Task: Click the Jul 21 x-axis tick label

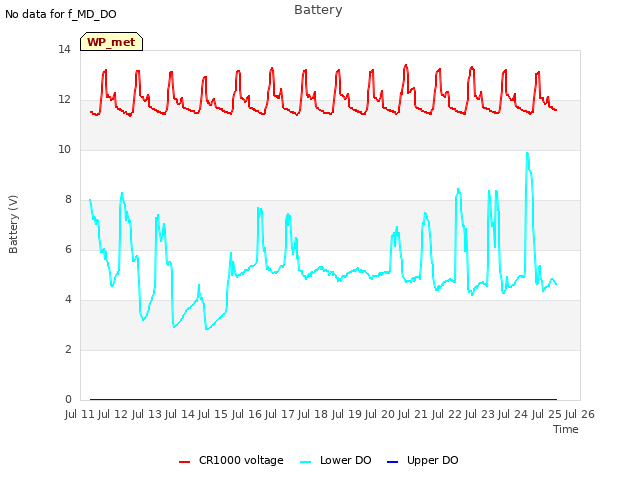Action: 413,414
